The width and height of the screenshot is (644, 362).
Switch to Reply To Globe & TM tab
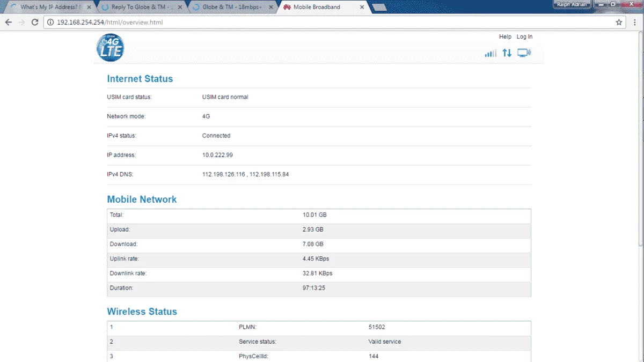[x=142, y=8]
